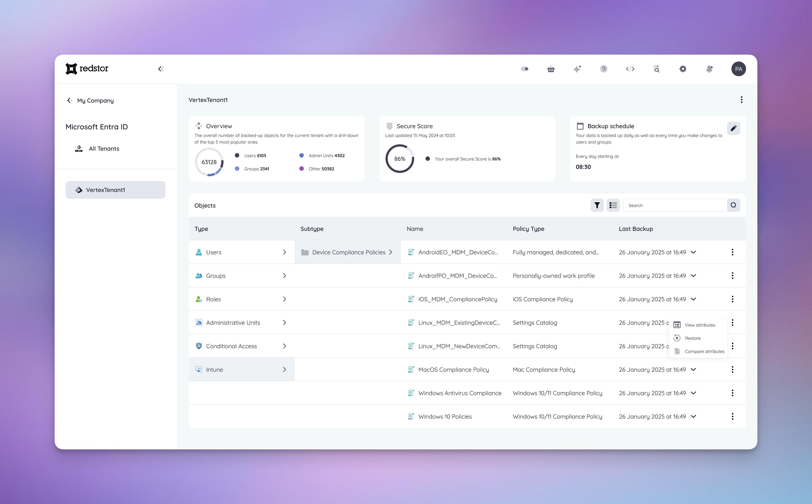Open the document search icon
This screenshot has height=504, width=812.
click(x=656, y=69)
